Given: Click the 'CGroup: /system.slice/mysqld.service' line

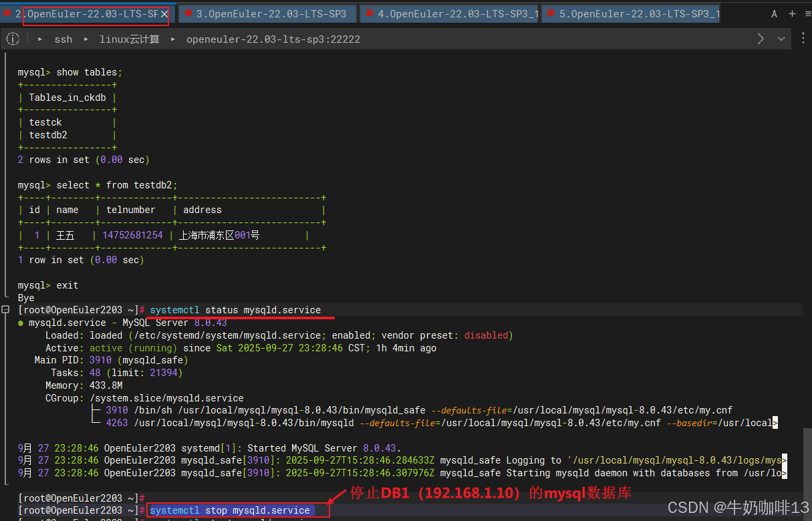Looking at the screenshot, I should pos(144,398).
